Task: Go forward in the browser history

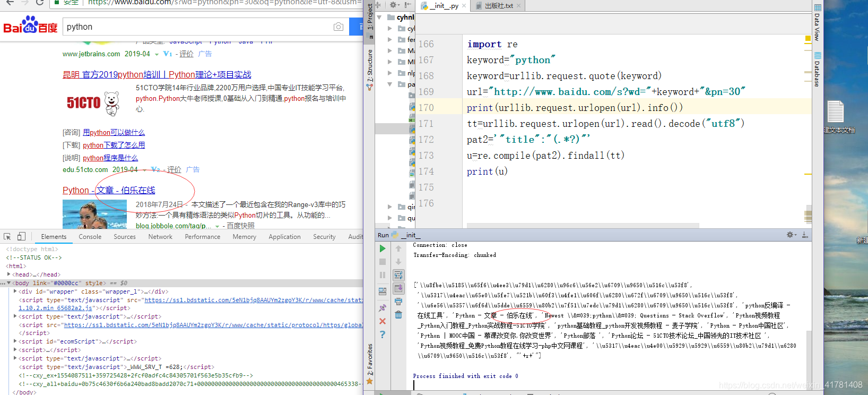Action: (x=25, y=3)
